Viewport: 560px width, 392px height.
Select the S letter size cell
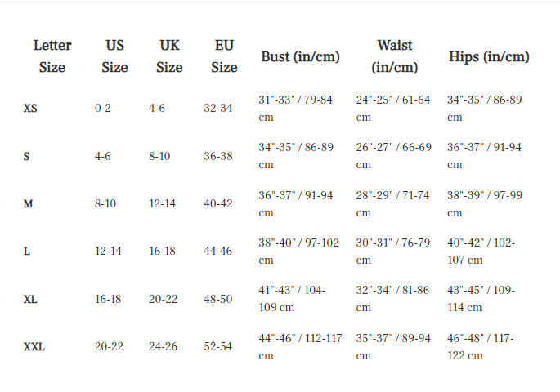click(x=27, y=156)
